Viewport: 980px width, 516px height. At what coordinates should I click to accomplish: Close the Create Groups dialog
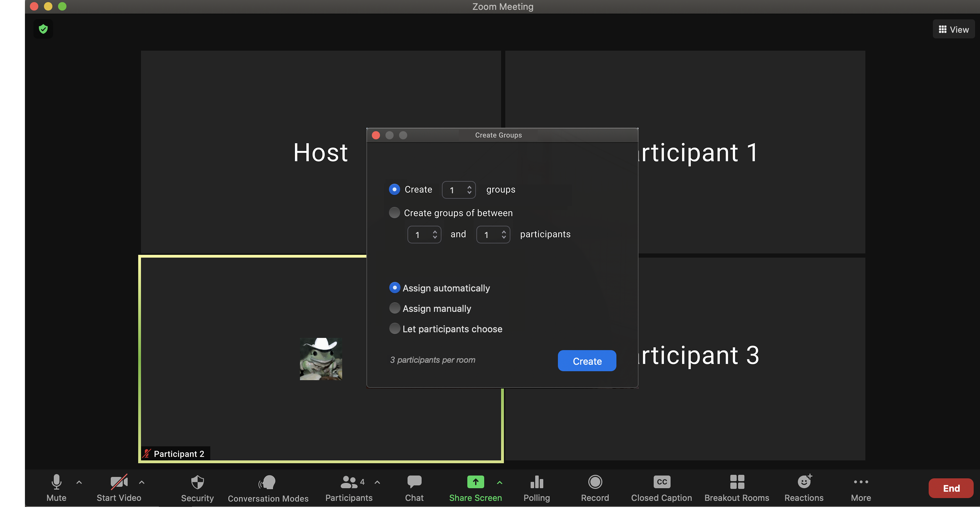pyautogui.click(x=376, y=135)
